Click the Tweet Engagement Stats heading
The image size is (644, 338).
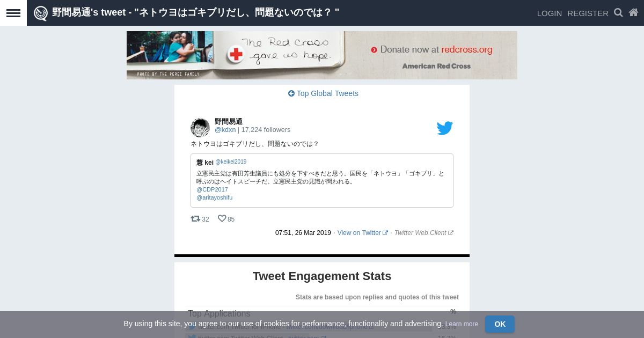click(322, 276)
